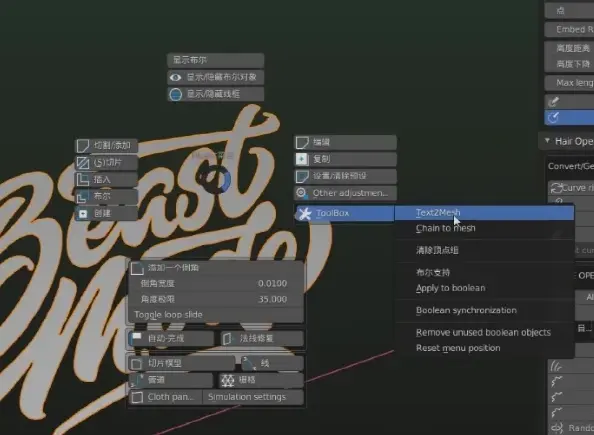Image resolution: width=594 pixels, height=435 pixels.
Task: Toggle the 自动完成 auto-complete button
Action: [171, 338]
